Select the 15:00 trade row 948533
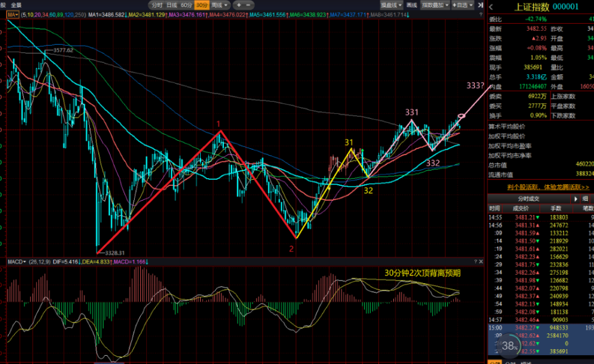Viewport: 594px width, 364px height. (x=541, y=328)
